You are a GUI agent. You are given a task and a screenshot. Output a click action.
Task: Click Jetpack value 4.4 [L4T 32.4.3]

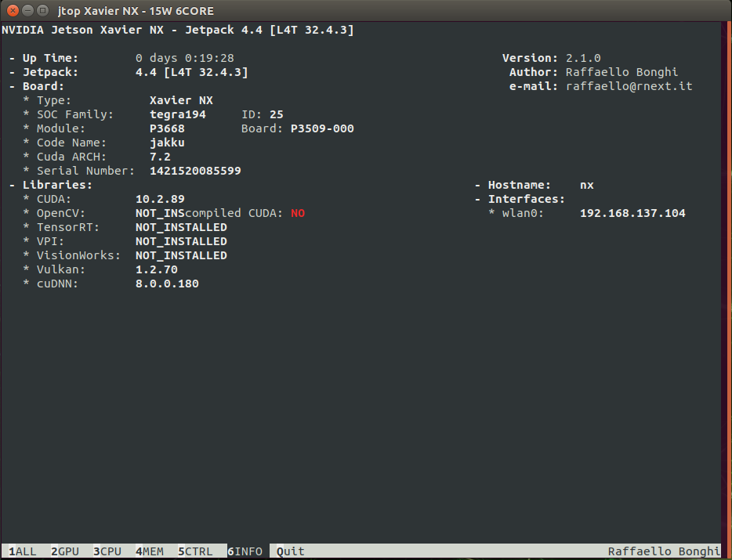pyautogui.click(x=192, y=72)
